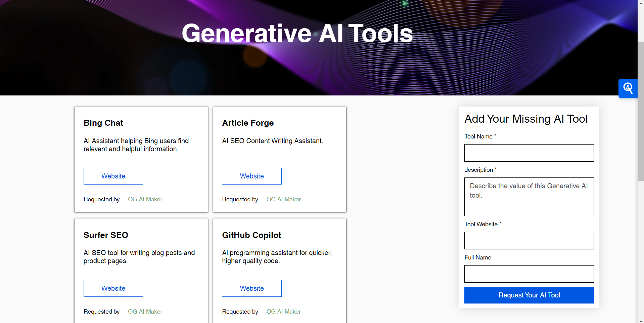Select the Bing Chat card title
This screenshot has width=644, height=323.
[x=103, y=123]
